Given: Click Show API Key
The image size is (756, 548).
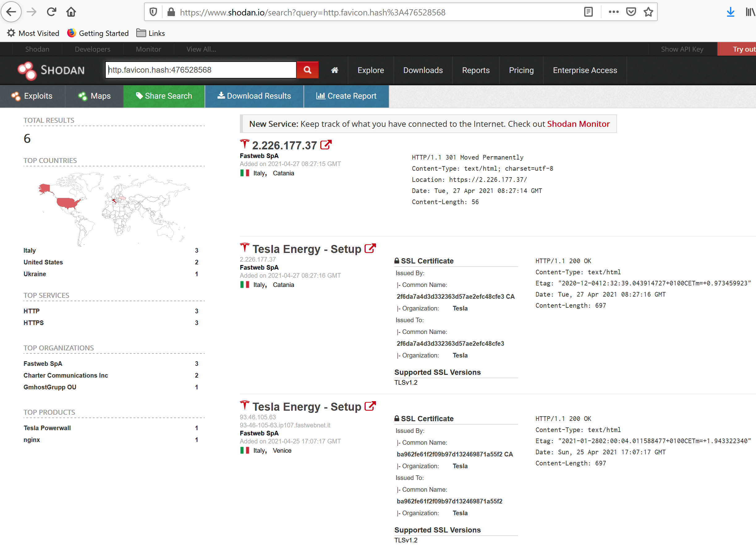Looking at the screenshot, I should tap(682, 49).
